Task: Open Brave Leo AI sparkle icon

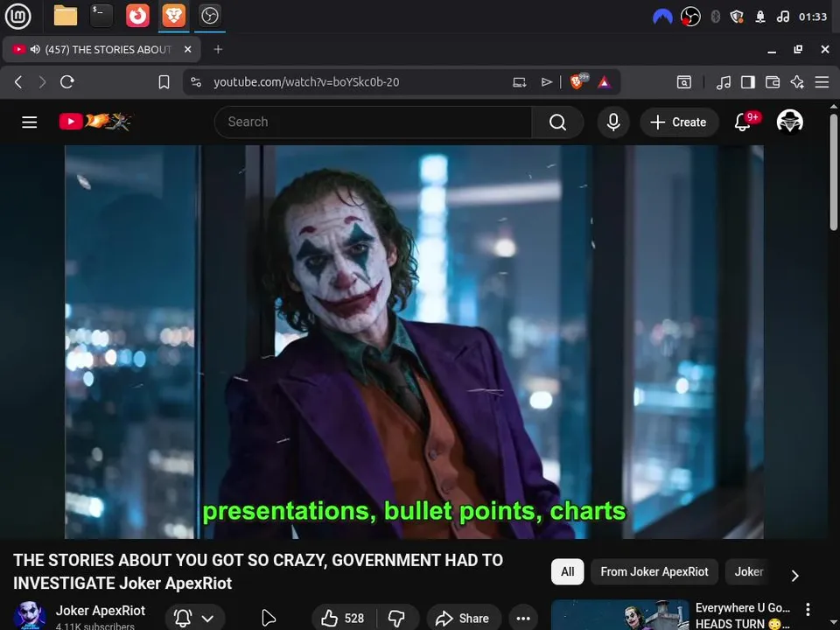Action: coord(797,82)
